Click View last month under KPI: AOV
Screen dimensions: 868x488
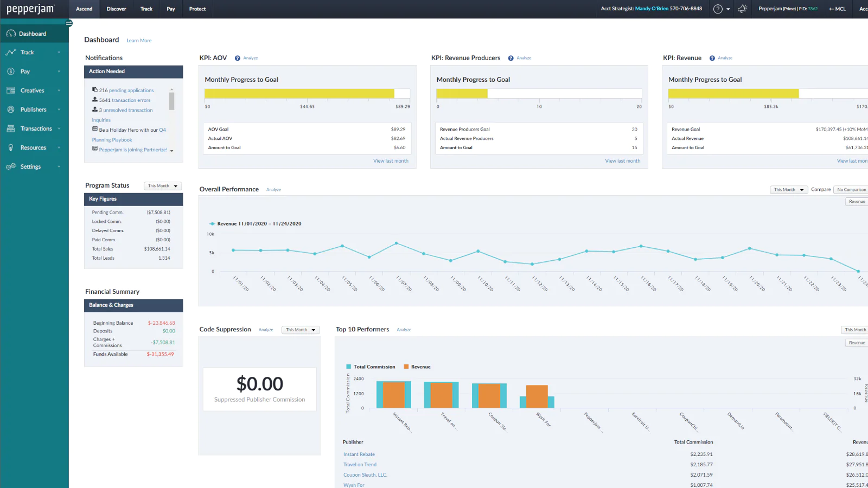click(x=391, y=161)
